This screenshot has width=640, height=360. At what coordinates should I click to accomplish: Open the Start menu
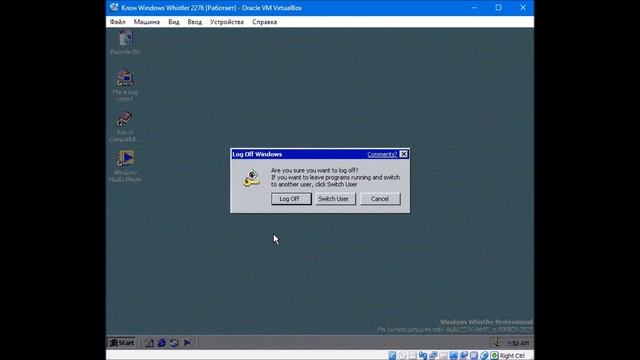(122, 343)
